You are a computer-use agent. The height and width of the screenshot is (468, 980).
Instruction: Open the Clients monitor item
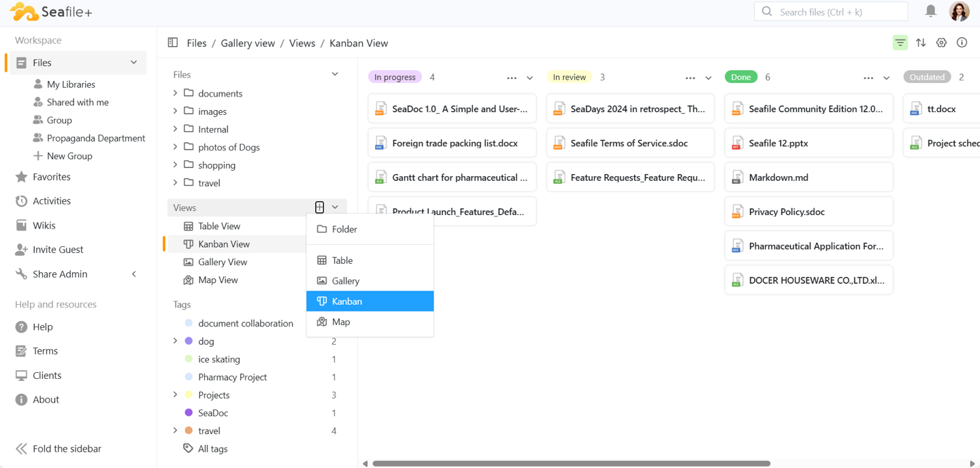[x=38, y=375]
